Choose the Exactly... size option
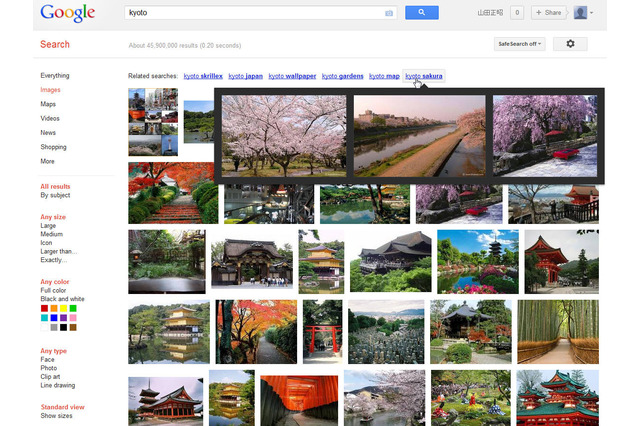Viewport: 640px width, 426px height. tap(53, 260)
